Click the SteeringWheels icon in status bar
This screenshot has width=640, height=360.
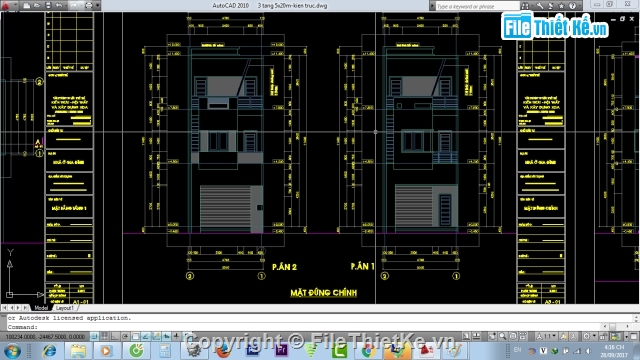coord(513,337)
